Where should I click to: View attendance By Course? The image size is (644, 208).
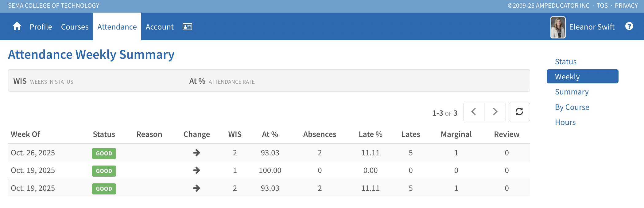click(x=572, y=107)
